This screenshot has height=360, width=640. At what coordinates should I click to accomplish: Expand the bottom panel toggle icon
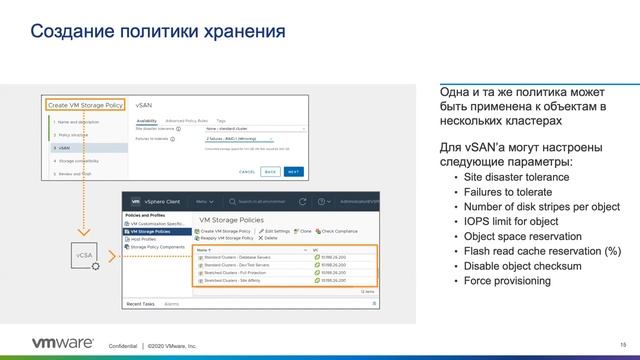point(374,304)
